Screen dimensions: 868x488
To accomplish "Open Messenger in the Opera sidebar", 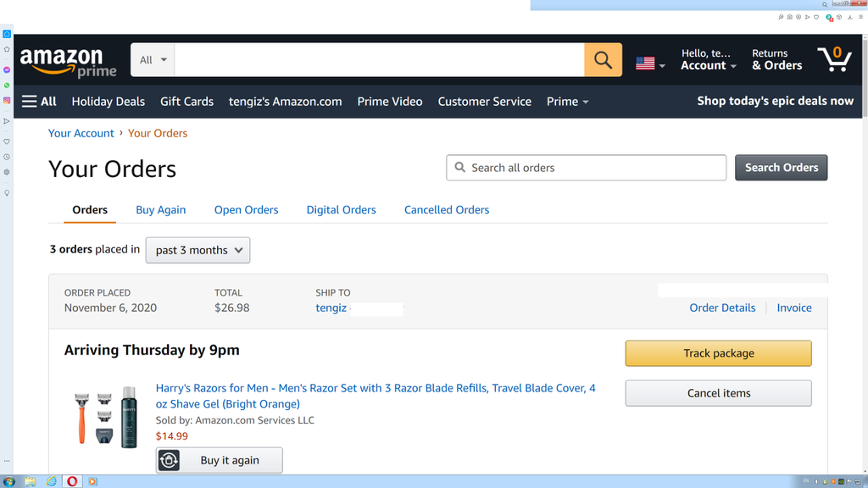I will click(7, 70).
